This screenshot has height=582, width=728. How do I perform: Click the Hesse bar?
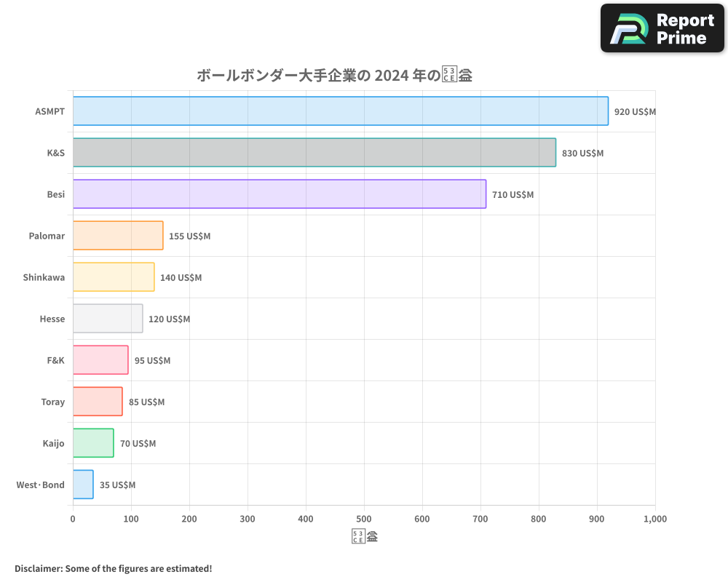pyautogui.click(x=107, y=319)
